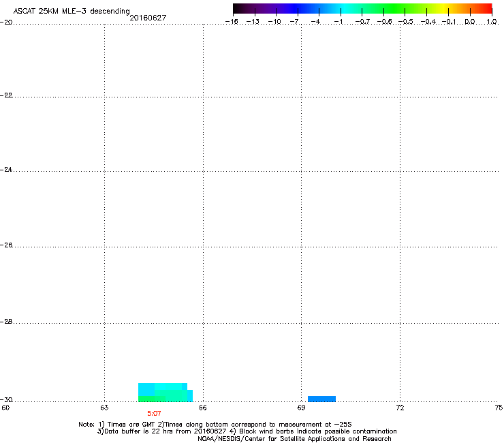
Task: Click the -16 label on the color scale
Action: point(232,22)
